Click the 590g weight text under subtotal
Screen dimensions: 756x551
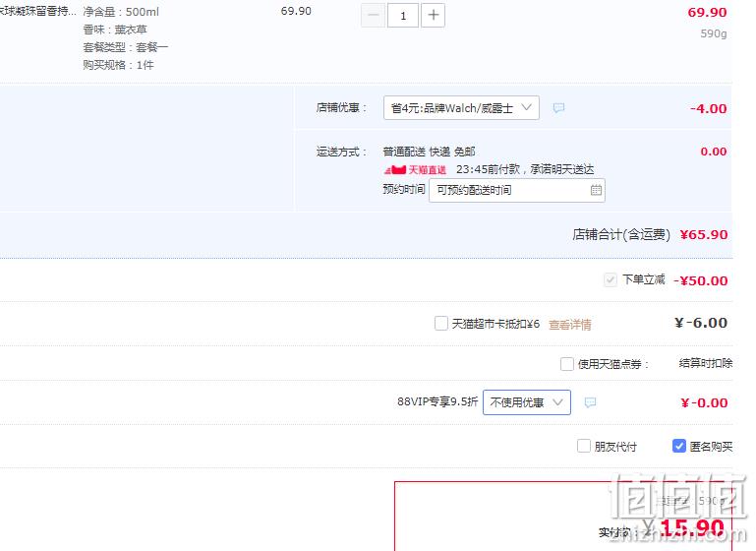coord(714,33)
